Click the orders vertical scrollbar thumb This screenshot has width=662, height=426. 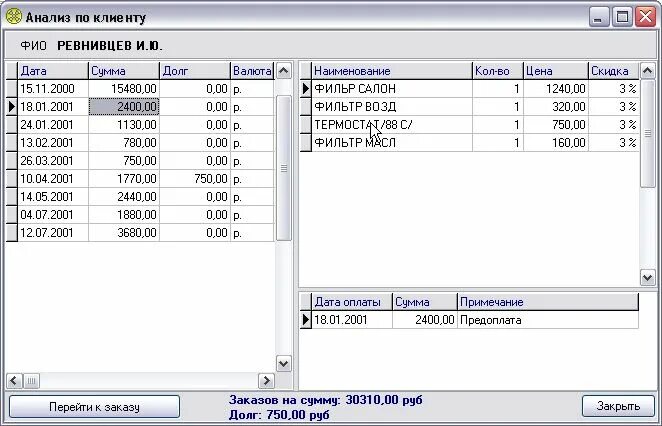pyautogui.click(x=284, y=168)
